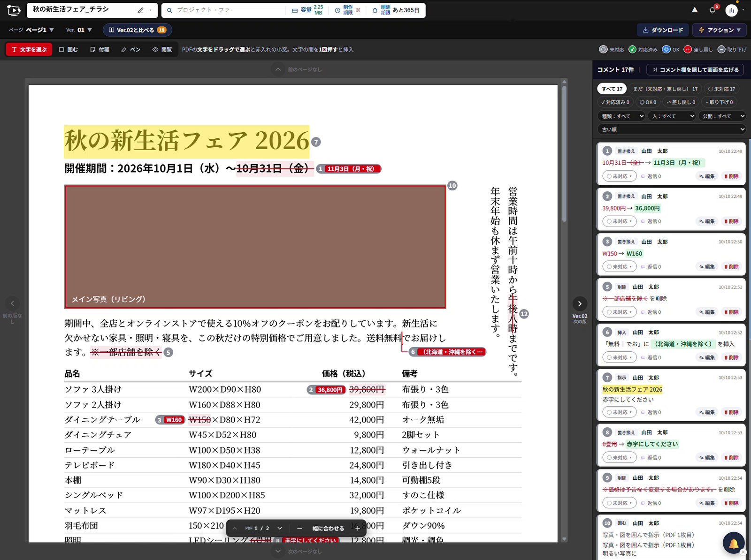This screenshot has height=560, width=751.
Task: Click 編集 on comment 2 card
Action: 707,221
